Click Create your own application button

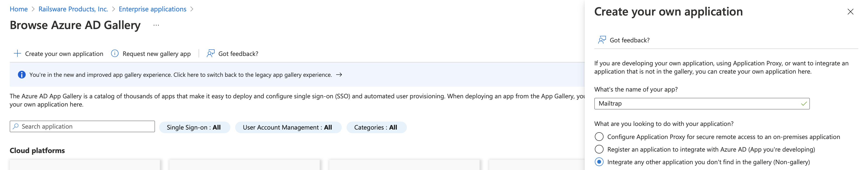point(58,54)
